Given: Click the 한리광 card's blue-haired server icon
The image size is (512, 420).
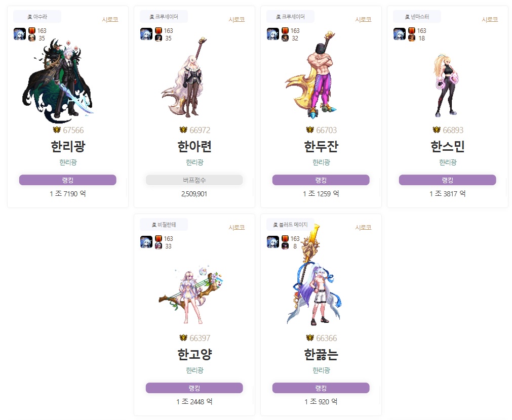Looking at the screenshot, I should click(20, 34).
